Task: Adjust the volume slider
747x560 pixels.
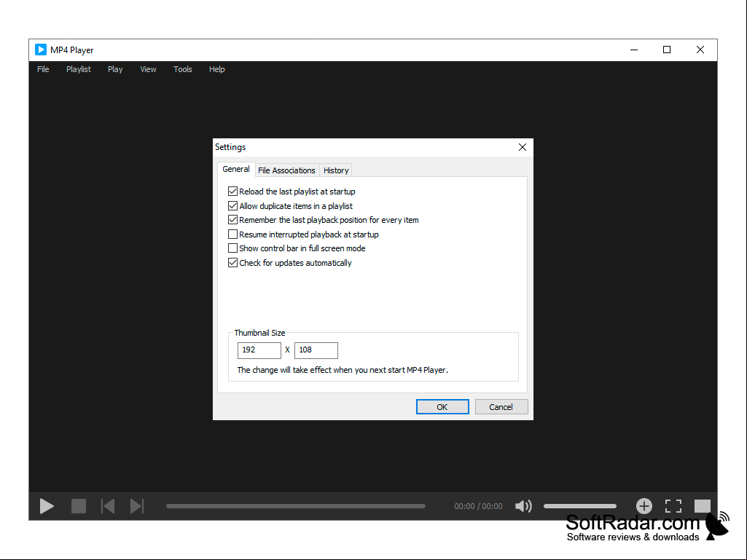Action: click(580, 506)
